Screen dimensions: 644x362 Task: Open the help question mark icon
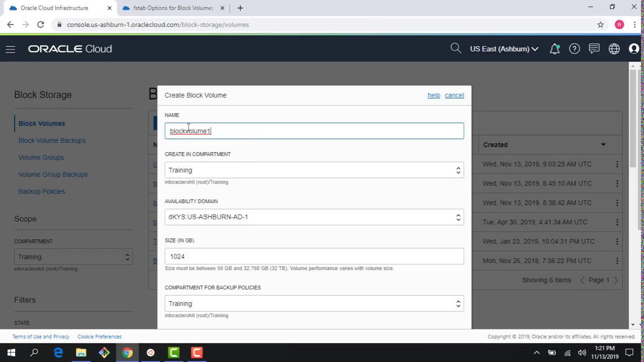point(574,49)
